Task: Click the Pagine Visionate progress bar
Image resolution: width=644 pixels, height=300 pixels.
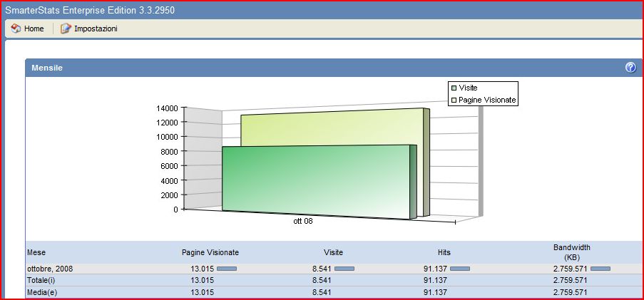Action: tap(227, 269)
